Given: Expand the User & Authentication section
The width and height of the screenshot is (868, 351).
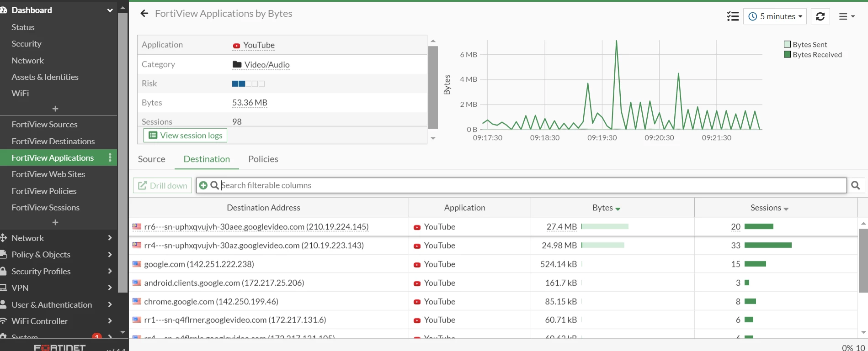Looking at the screenshot, I should pos(110,304).
